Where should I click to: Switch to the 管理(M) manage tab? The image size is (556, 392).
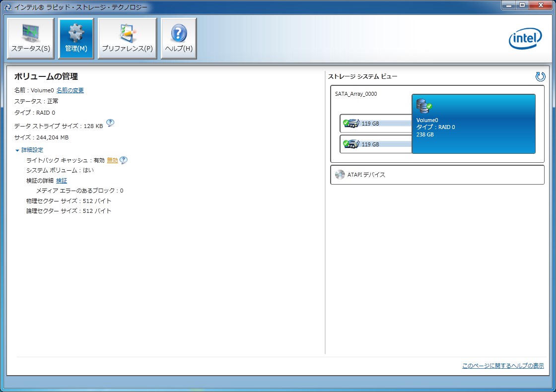(76, 39)
